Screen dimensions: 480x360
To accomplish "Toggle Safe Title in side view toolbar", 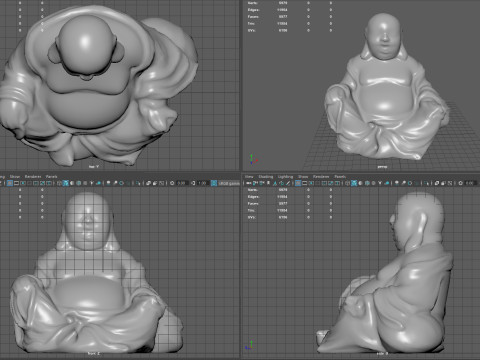I will pyautogui.click(x=337, y=183).
